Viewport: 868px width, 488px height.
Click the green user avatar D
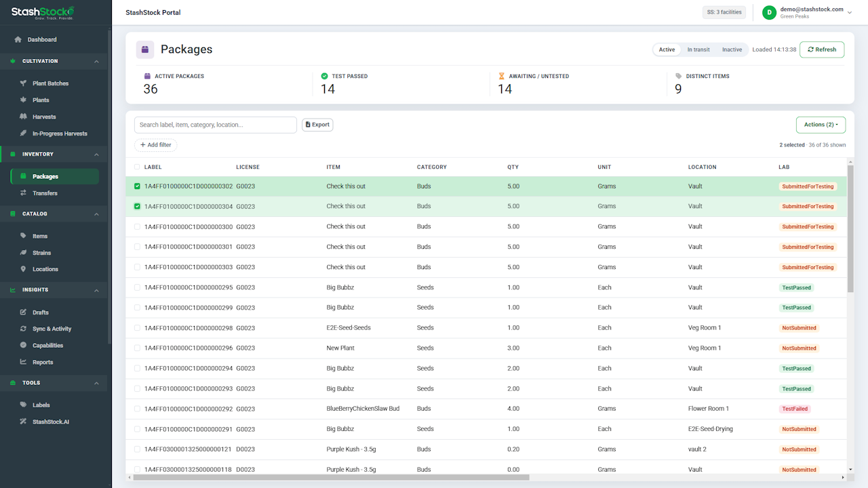pos(769,12)
